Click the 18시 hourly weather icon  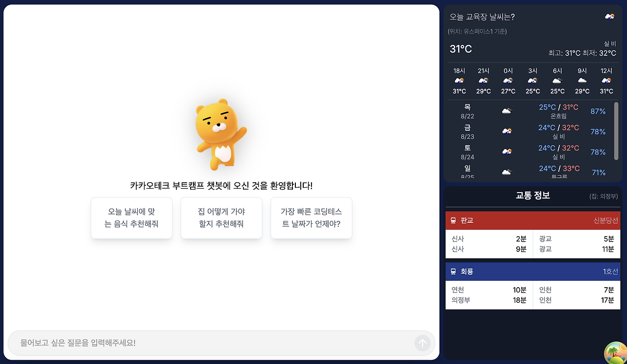(x=459, y=80)
